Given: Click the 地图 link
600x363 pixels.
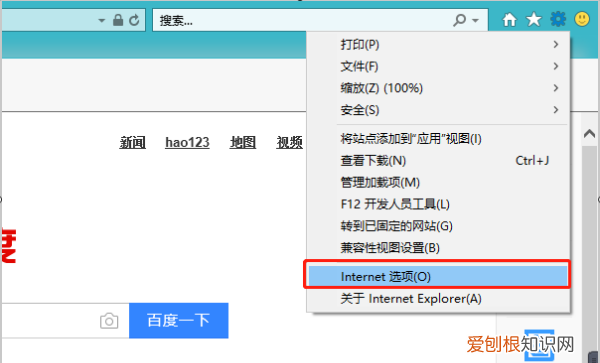Looking at the screenshot, I should [x=243, y=142].
